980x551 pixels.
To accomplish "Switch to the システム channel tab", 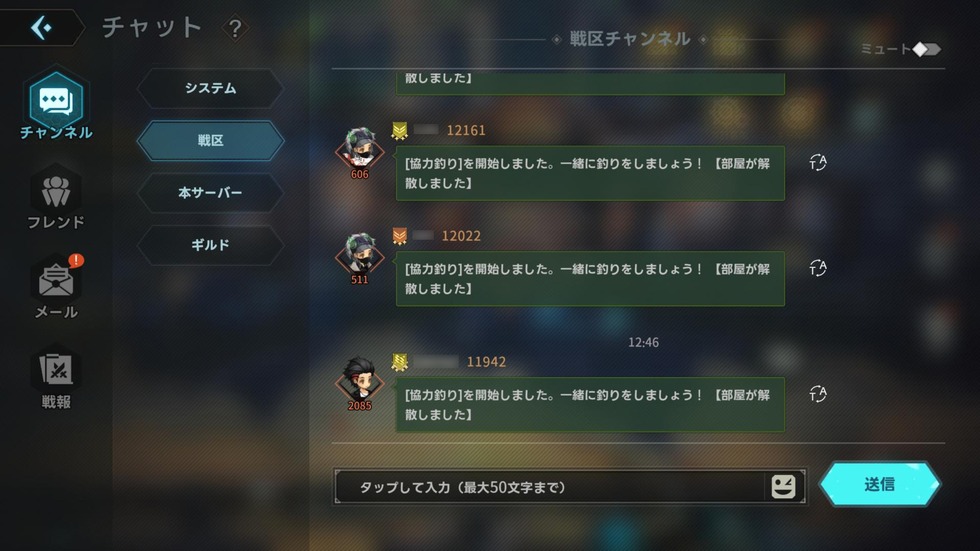I will click(210, 88).
